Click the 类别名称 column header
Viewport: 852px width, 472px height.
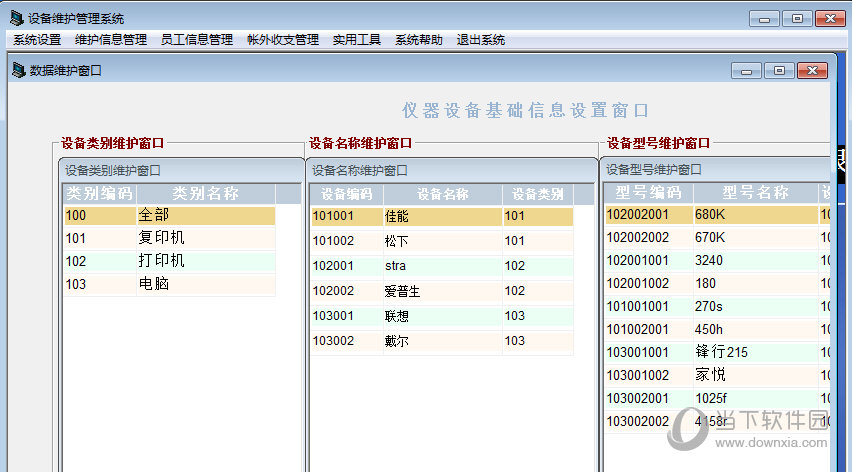205,193
